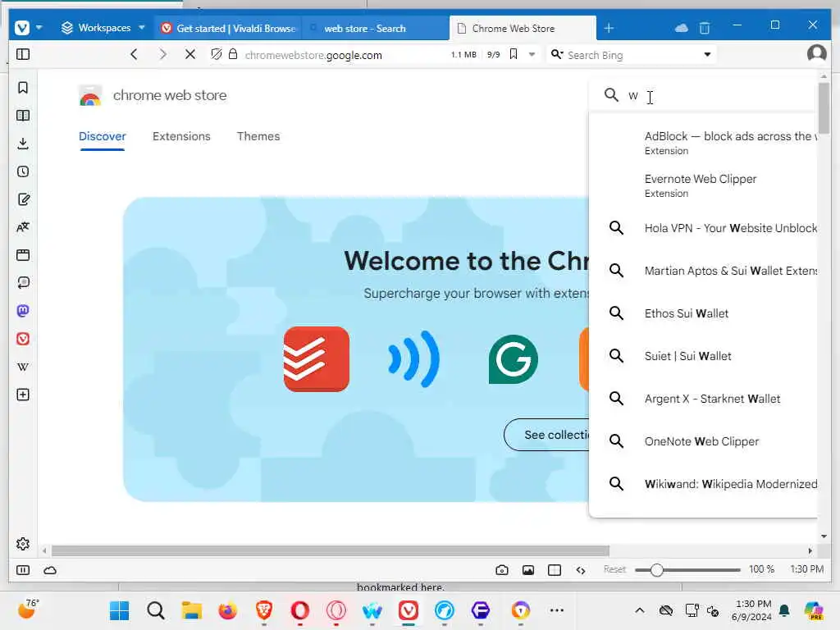Open the Reading List panel

[x=23, y=115]
